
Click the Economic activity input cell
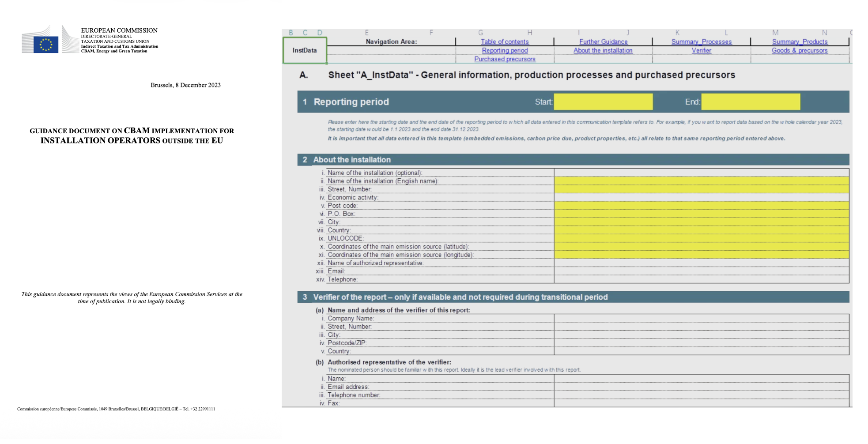tap(701, 197)
